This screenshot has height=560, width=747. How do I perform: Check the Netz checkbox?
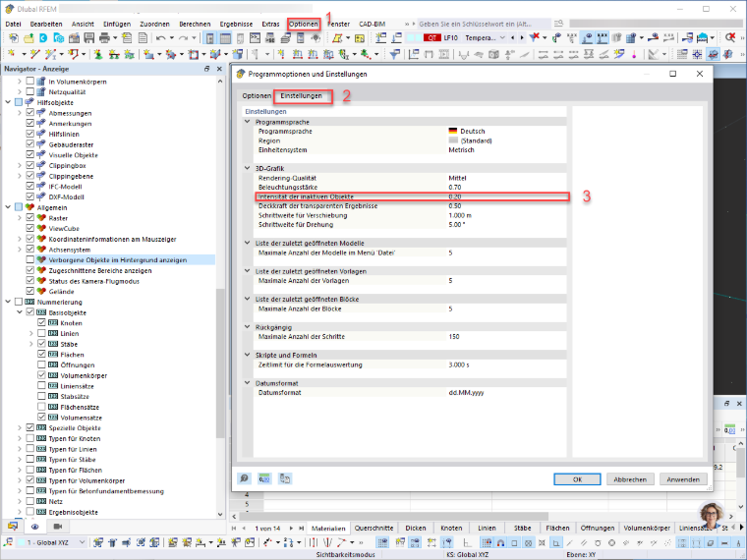[x=30, y=501]
